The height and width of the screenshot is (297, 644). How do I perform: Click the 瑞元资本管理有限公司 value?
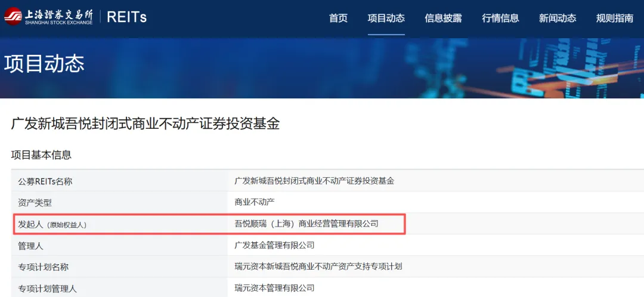274,288
